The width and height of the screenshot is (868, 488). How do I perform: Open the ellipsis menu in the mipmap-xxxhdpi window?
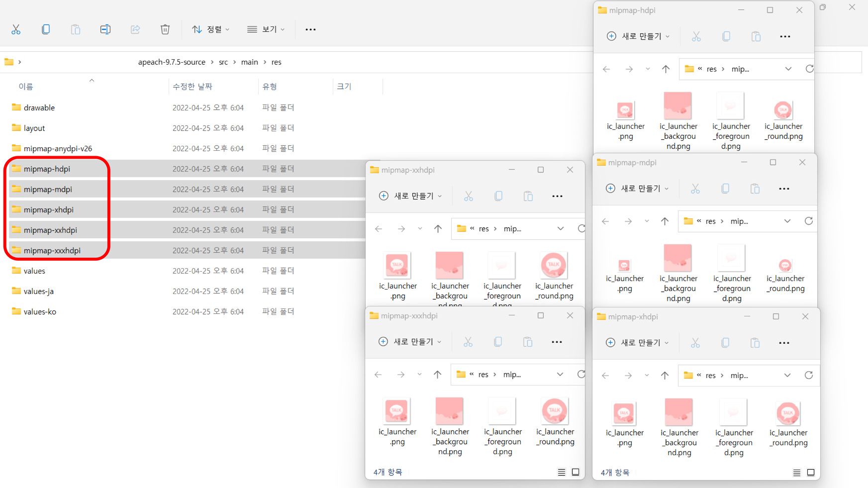click(x=557, y=342)
